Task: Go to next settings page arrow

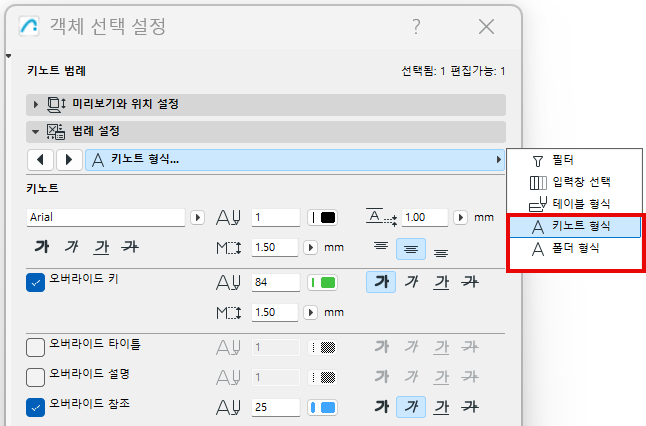Action: coord(68,160)
